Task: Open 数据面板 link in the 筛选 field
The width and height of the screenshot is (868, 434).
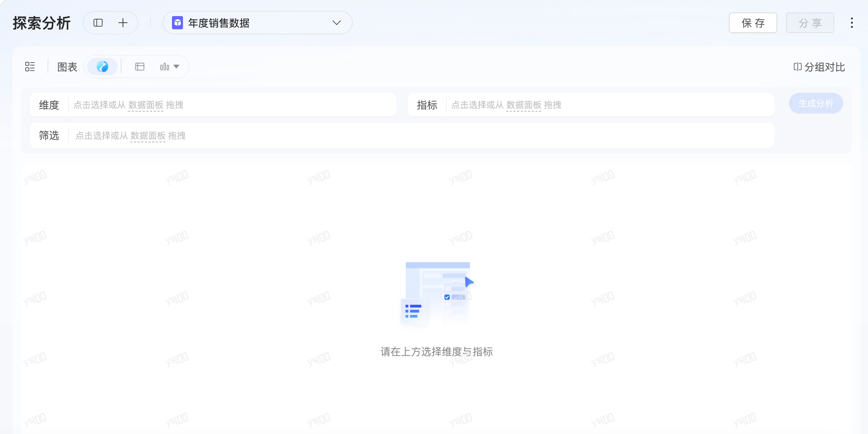Action: point(148,136)
